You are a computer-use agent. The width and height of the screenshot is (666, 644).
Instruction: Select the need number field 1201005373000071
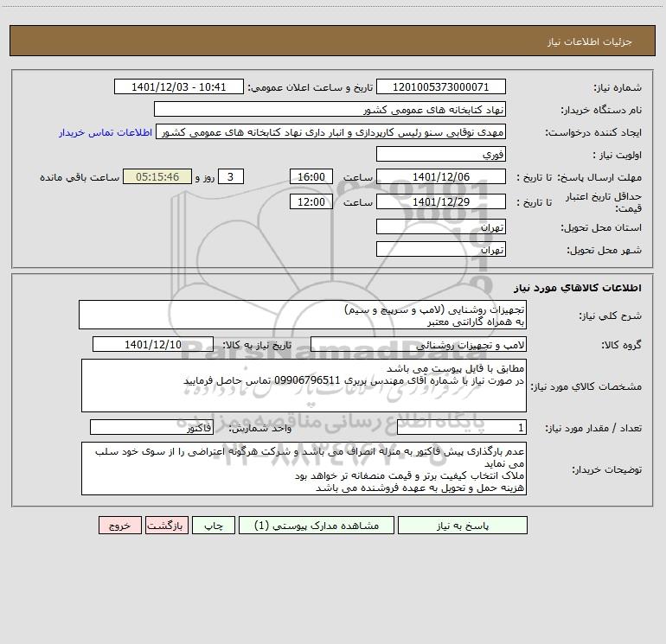(441, 86)
